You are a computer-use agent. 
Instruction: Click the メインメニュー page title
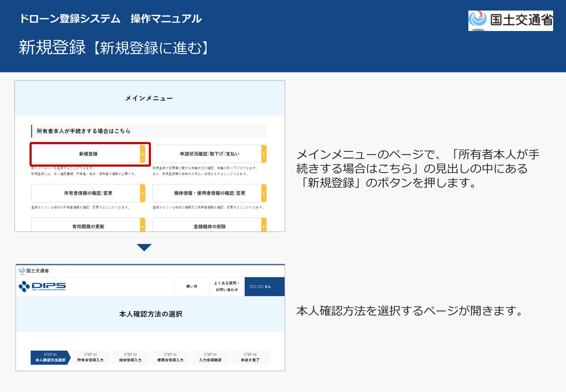click(x=149, y=98)
